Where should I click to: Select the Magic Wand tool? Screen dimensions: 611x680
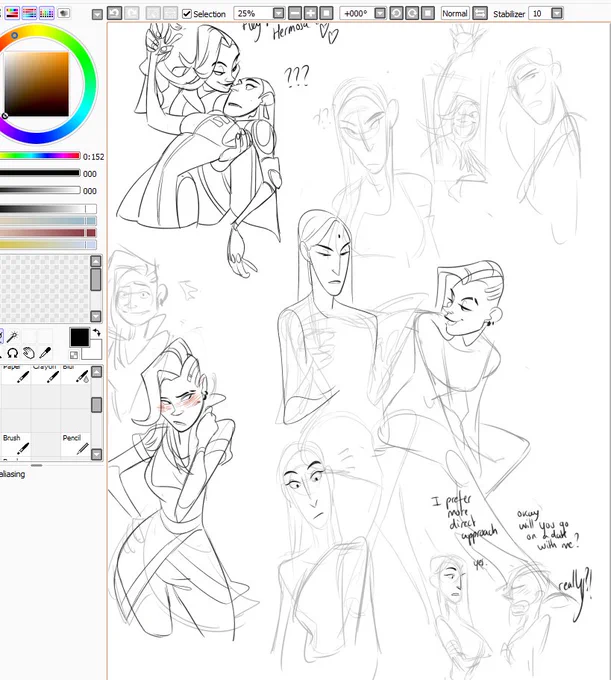(13, 336)
